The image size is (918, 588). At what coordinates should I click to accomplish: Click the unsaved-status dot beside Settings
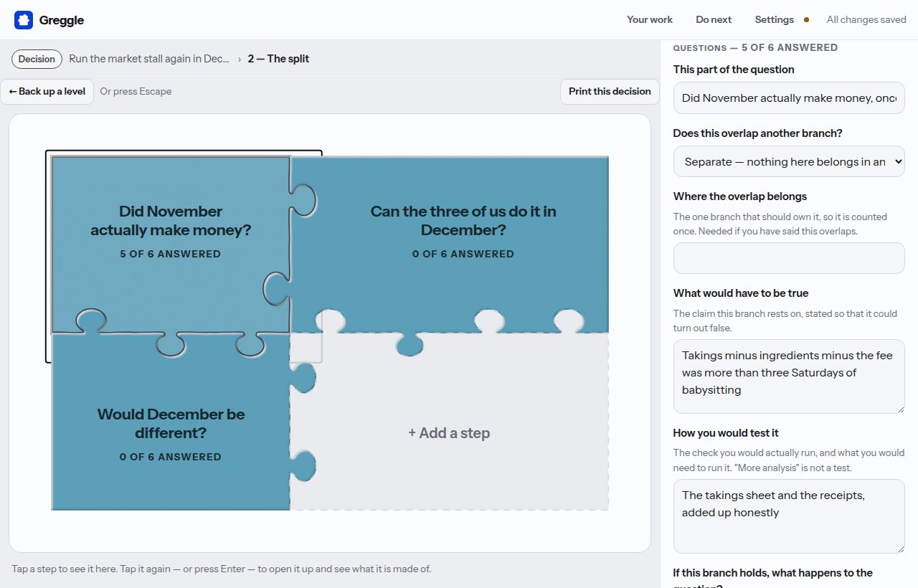click(806, 20)
